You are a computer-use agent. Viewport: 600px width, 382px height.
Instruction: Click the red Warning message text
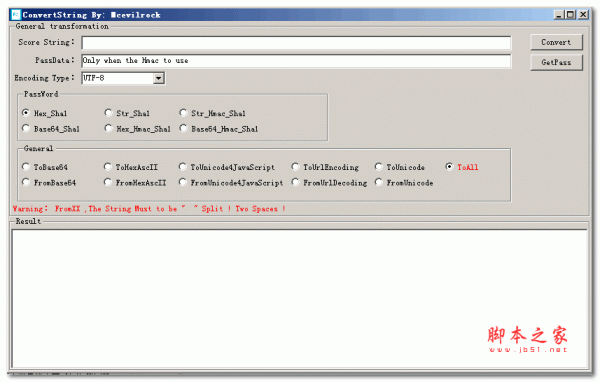[149, 209]
